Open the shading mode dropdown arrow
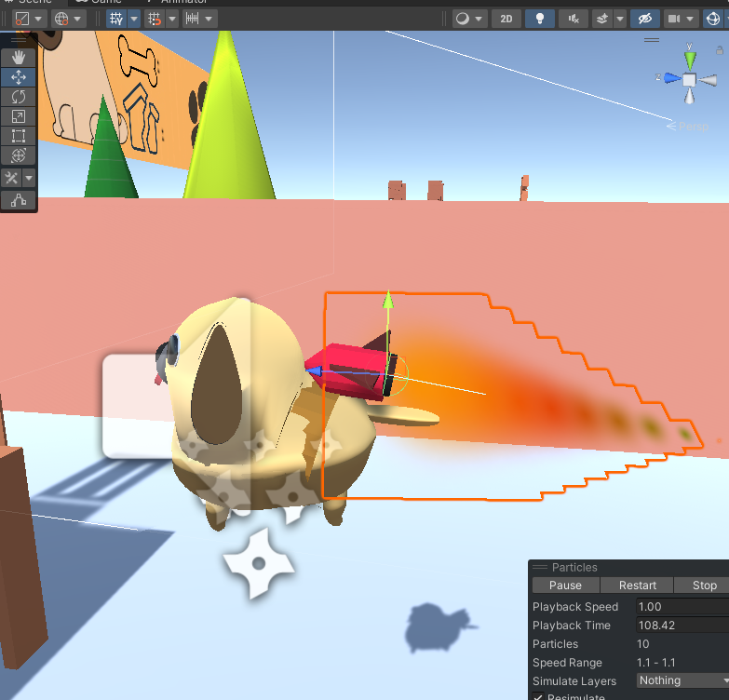 click(x=38, y=19)
